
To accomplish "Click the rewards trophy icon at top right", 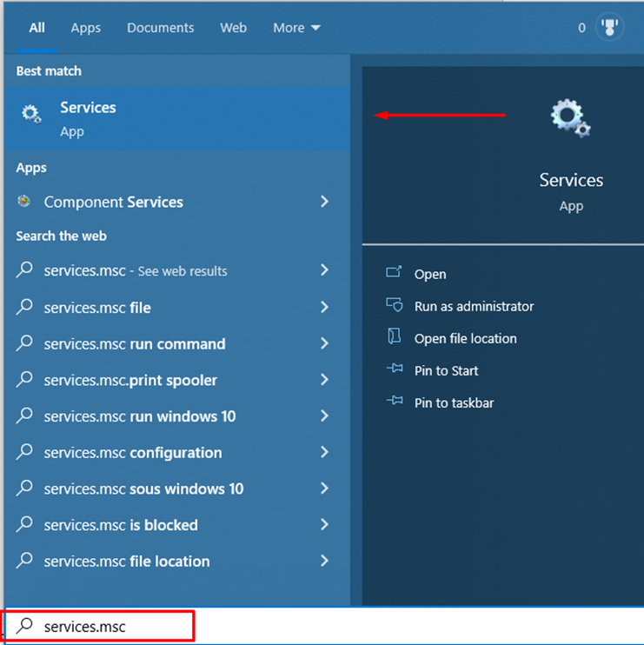I will [x=610, y=28].
